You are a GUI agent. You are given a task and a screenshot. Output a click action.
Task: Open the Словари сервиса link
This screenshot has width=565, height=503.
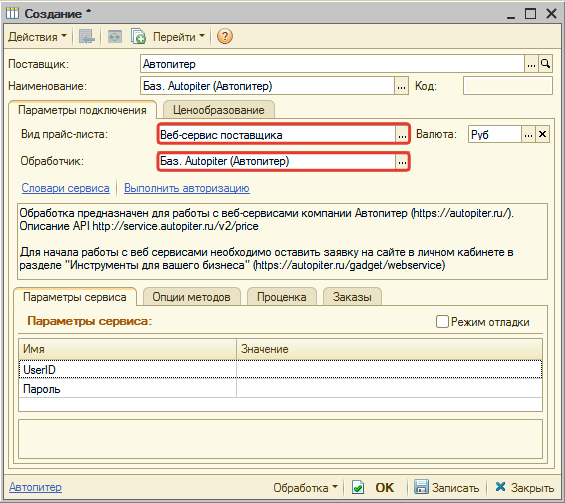tap(66, 188)
